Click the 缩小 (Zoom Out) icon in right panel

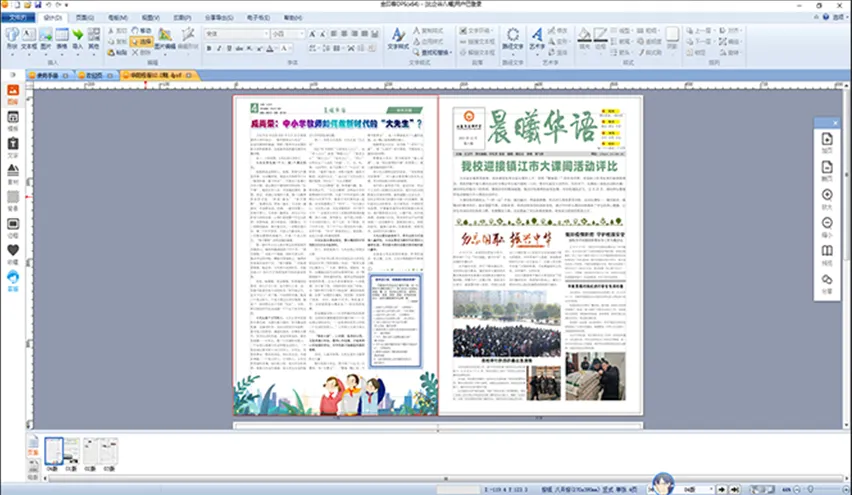tap(827, 224)
